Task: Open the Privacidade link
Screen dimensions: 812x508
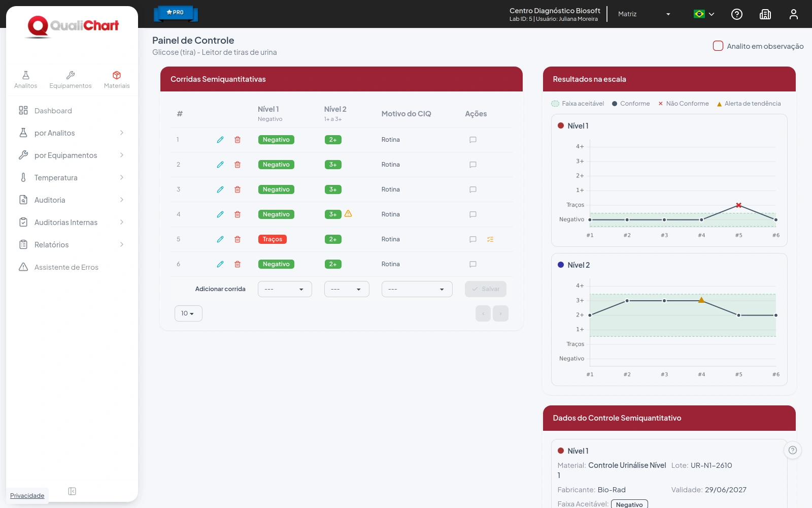Action: pyautogui.click(x=27, y=496)
